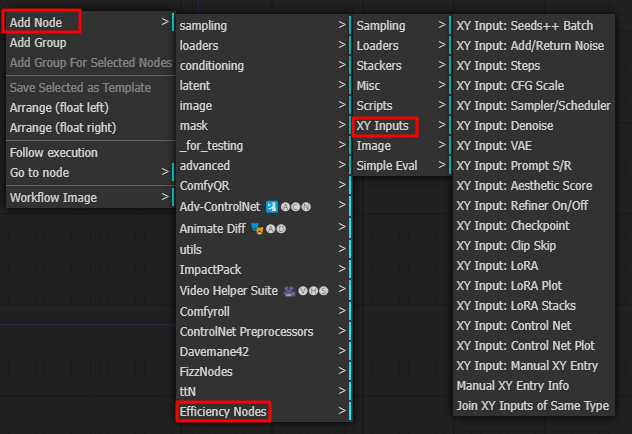This screenshot has height=434, width=632.
Task: Add XY Input: Control Net Plot node
Action: point(534,346)
